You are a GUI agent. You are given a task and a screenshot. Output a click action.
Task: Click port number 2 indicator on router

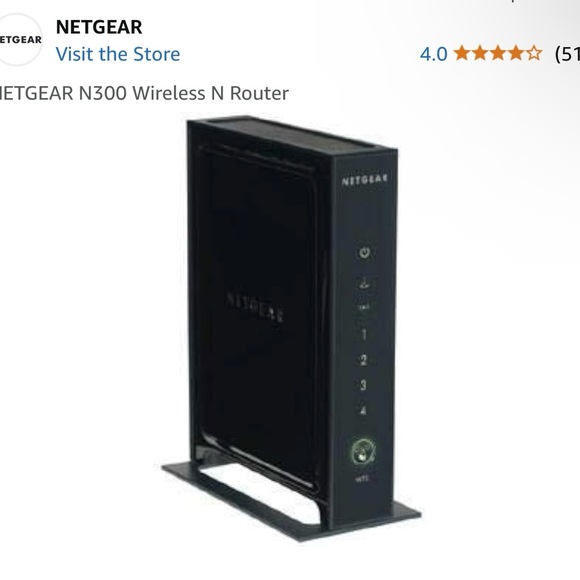tap(363, 360)
